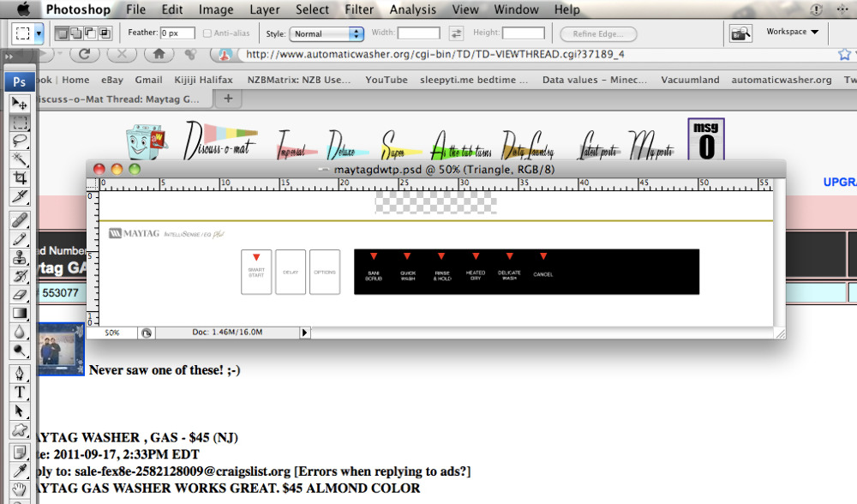Open the tool preset picker arrow
857x504 pixels.
pos(39,33)
